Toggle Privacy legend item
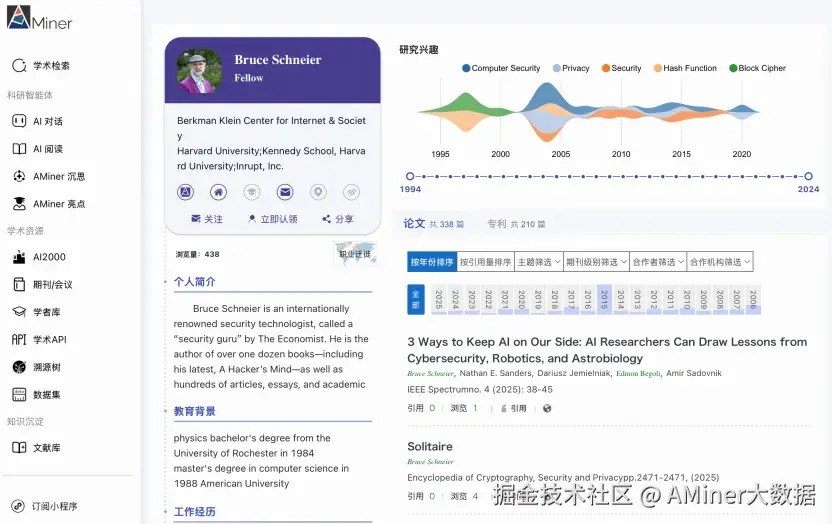Viewport: 832px width, 524px height. 571,68
